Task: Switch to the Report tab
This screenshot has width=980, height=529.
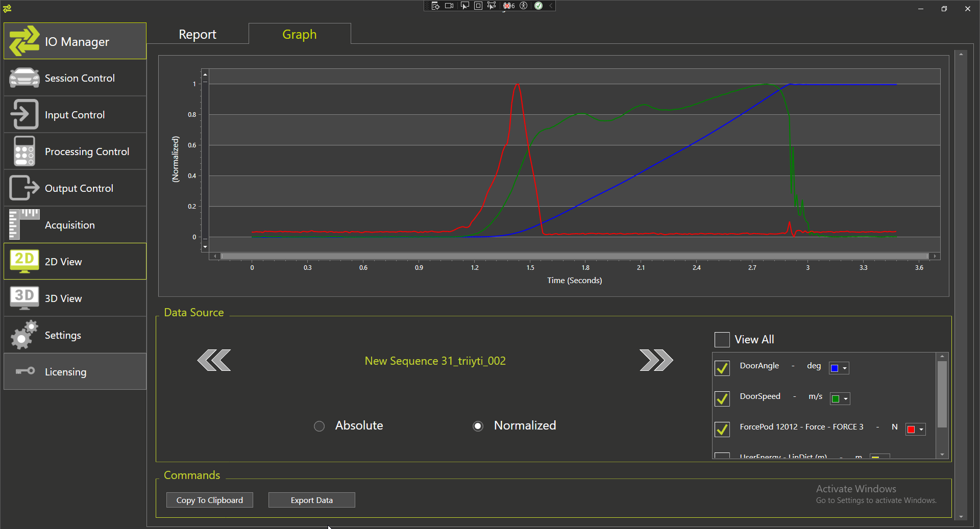Action: click(x=198, y=34)
